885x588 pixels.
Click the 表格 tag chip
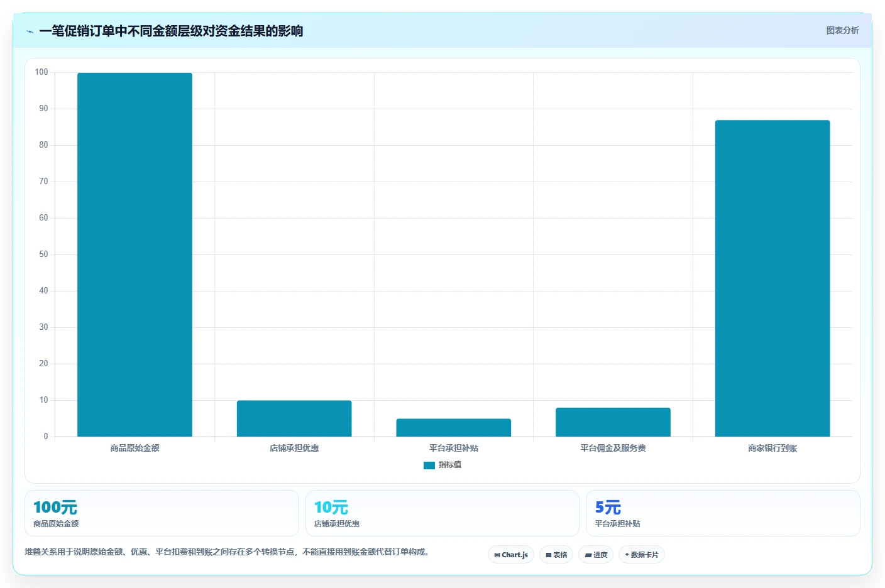click(556, 555)
